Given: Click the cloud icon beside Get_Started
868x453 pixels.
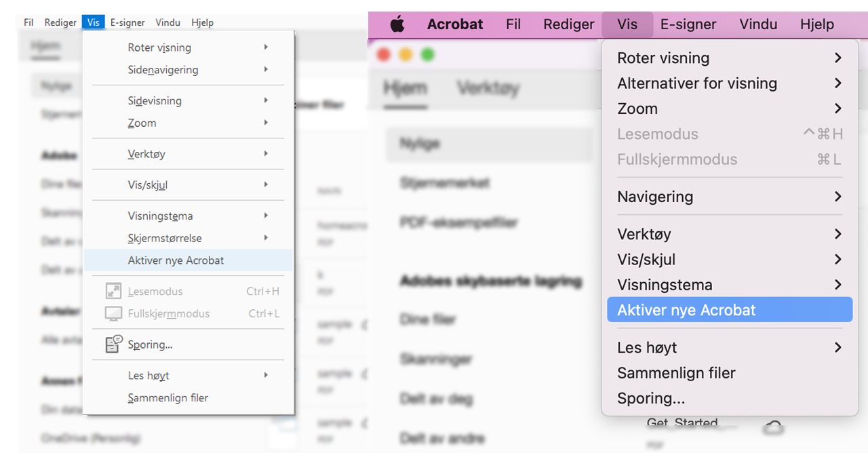Looking at the screenshot, I should pyautogui.click(x=773, y=427).
